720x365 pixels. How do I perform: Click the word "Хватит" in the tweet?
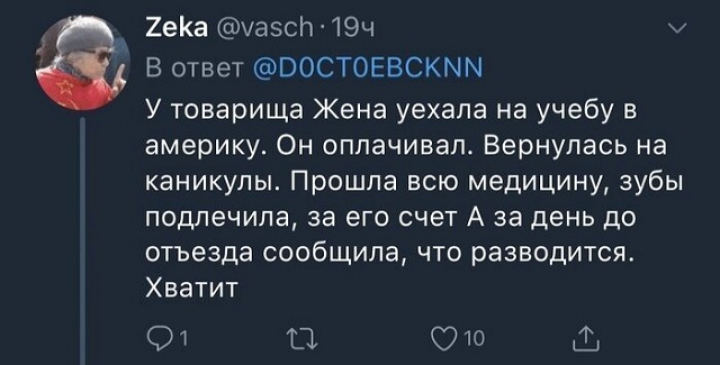point(191,288)
